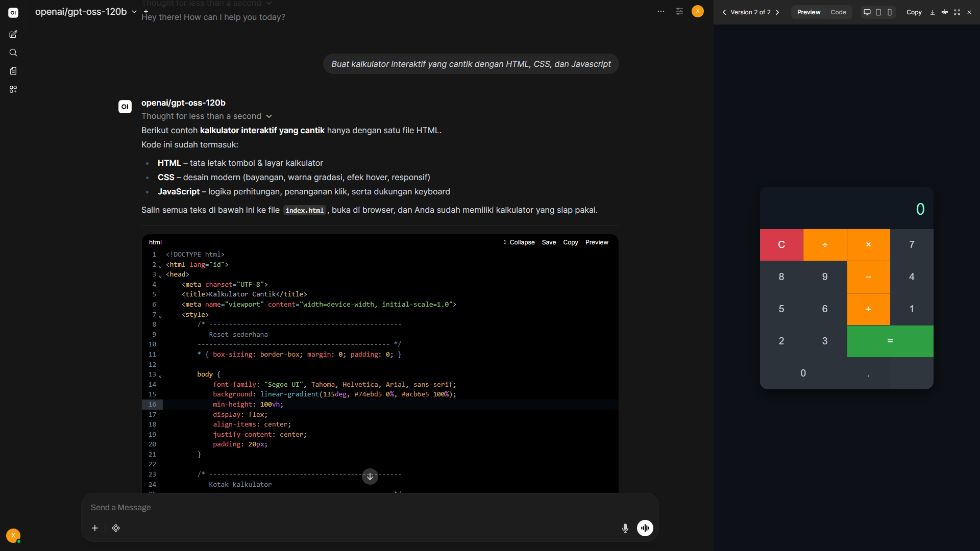
Task: Click the orange minus calculator key
Action: pyautogui.click(x=869, y=277)
